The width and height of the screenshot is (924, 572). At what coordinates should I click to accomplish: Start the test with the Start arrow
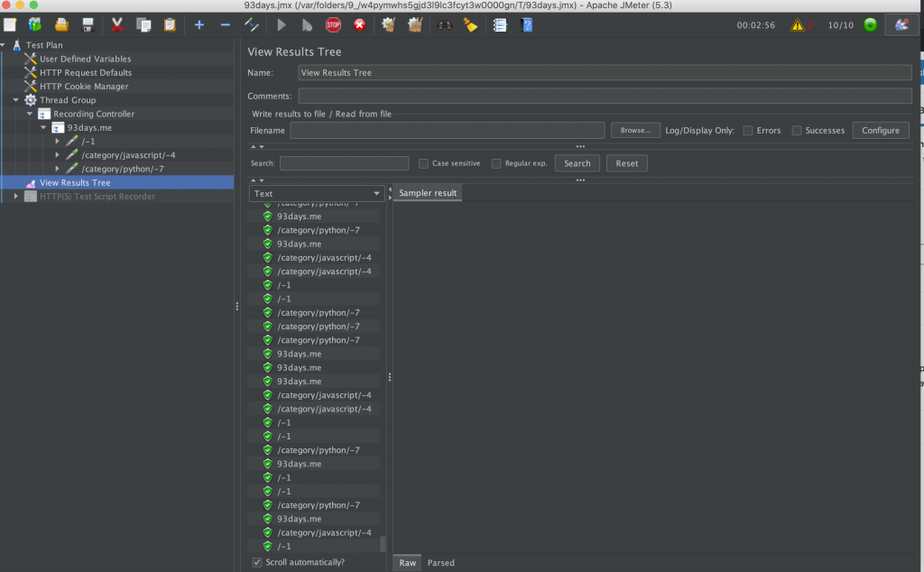point(282,24)
